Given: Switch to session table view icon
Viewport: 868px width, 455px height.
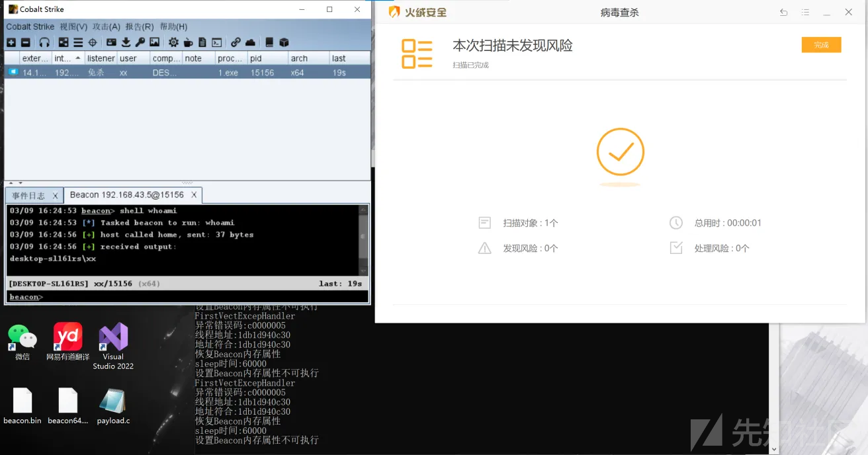Looking at the screenshot, I should 78,42.
